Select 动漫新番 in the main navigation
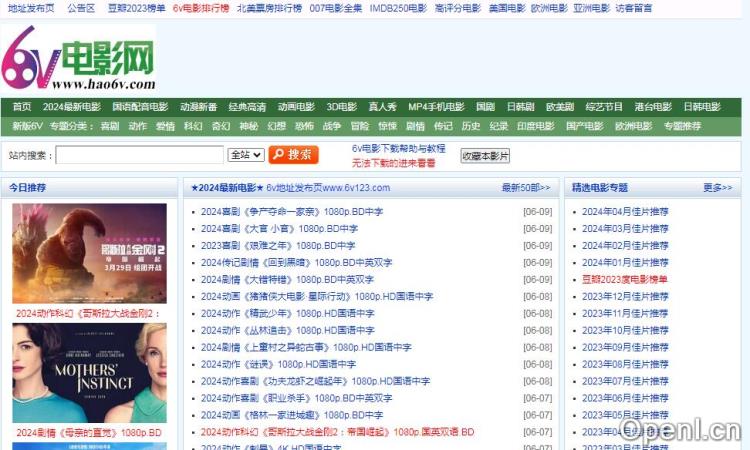Viewport: 750px width, 450px height. coord(199,107)
